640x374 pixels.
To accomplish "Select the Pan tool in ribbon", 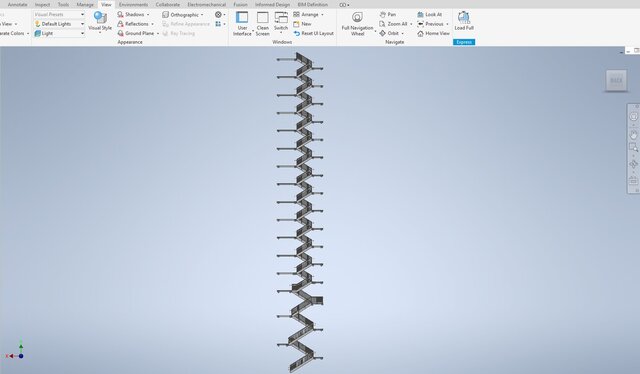I will (387, 14).
